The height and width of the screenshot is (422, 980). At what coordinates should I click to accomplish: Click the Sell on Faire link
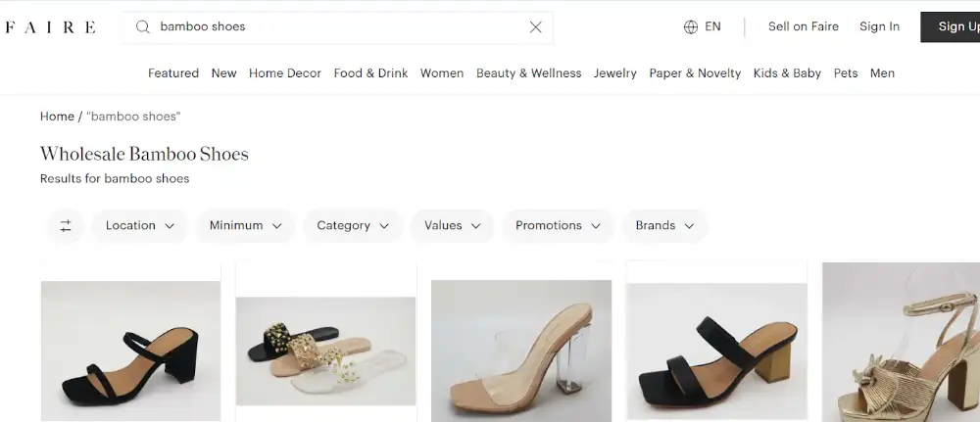pos(804,26)
